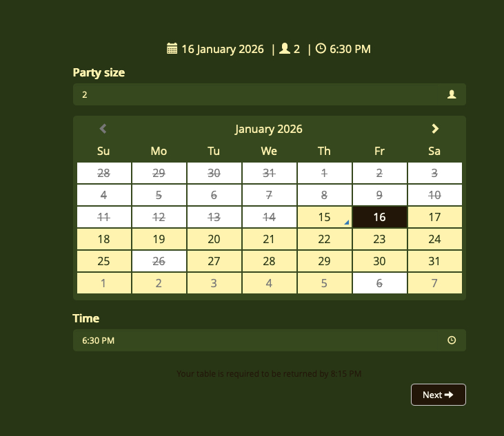This screenshot has width=504, height=436.
Task: Click the person icon in Party size field
Action: tap(452, 94)
